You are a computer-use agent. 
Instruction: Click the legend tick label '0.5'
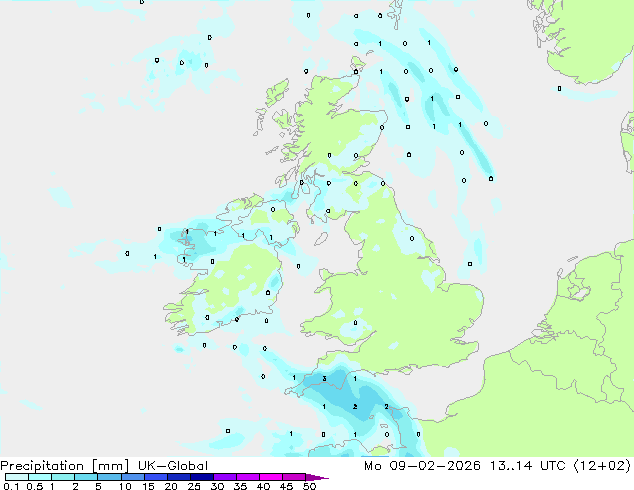pos(35,486)
